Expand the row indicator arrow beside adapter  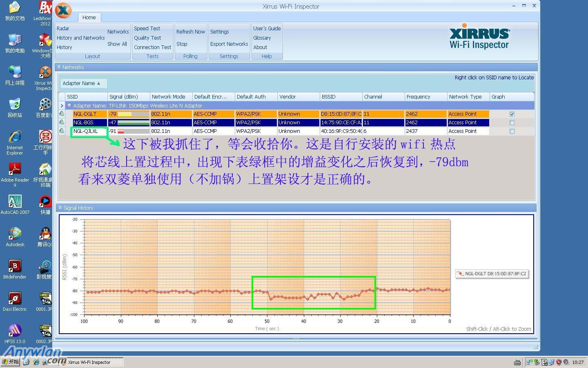(x=62, y=105)
